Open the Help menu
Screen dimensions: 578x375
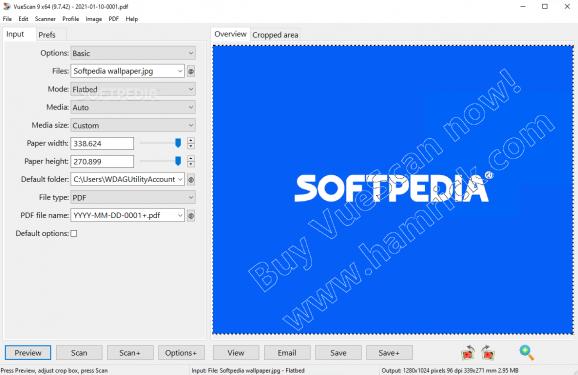(132, 19)
